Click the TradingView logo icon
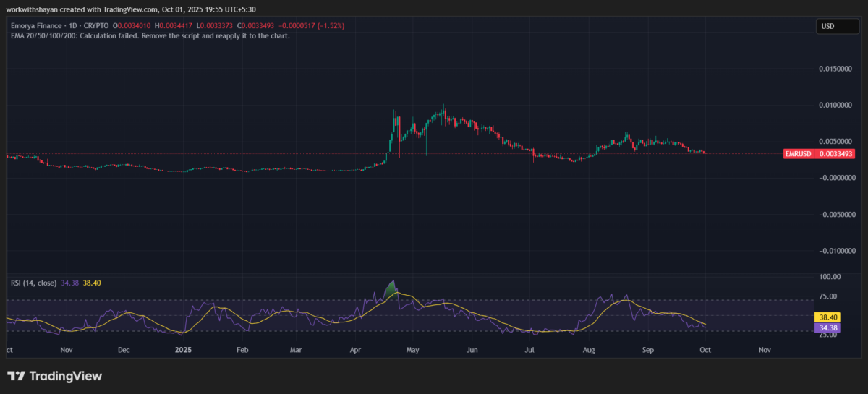 (17, 376)
